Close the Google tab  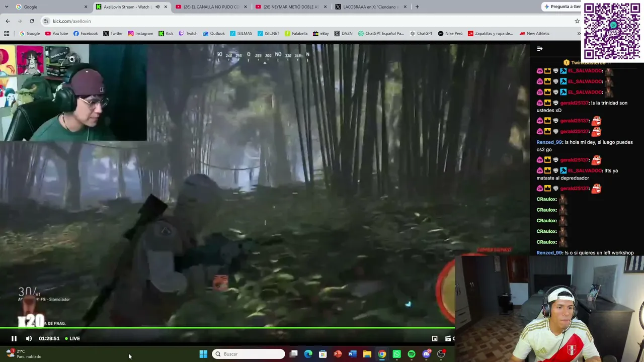(x=86, y=7)
